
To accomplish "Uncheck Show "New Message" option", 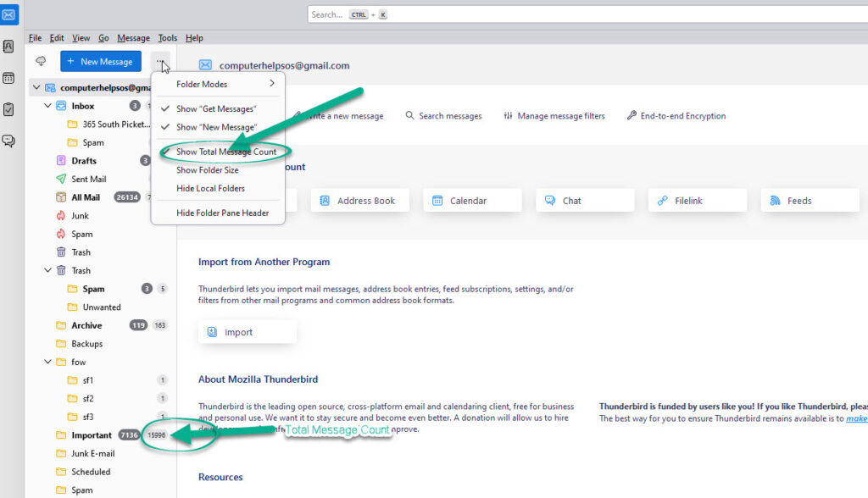I will click(216, 127).
